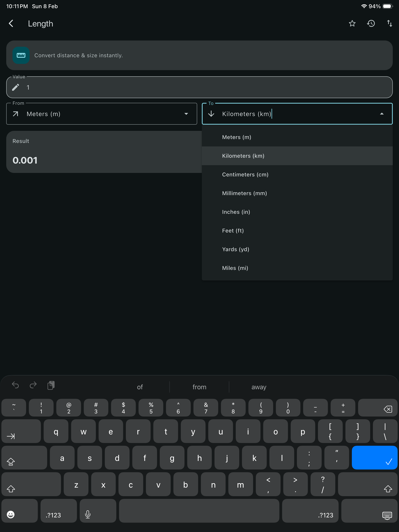Tap the right .?123 symbols key
This screenshot has width=399, height=532.
310,511
